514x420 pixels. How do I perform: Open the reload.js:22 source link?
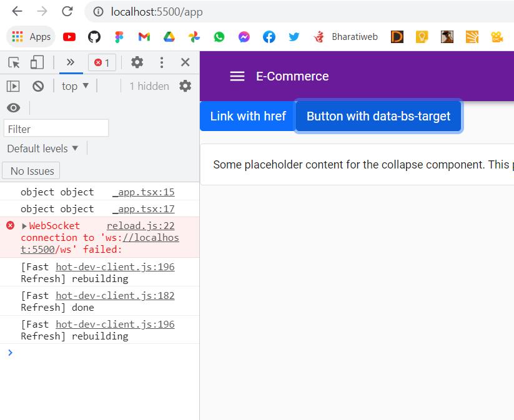(x=141, y=226)
